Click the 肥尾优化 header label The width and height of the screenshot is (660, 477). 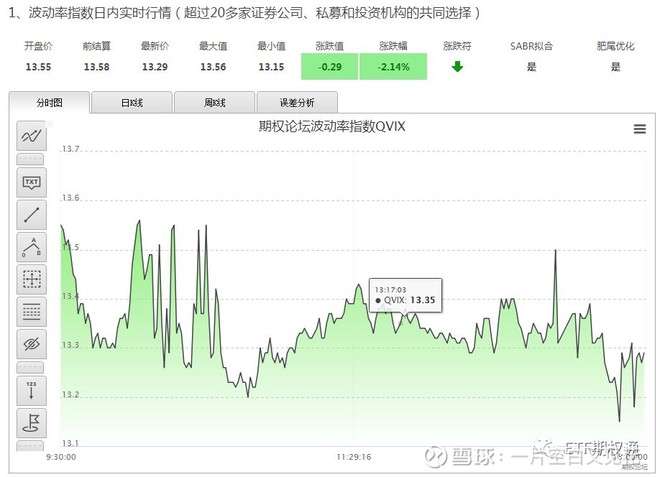[x=615, y=46]
